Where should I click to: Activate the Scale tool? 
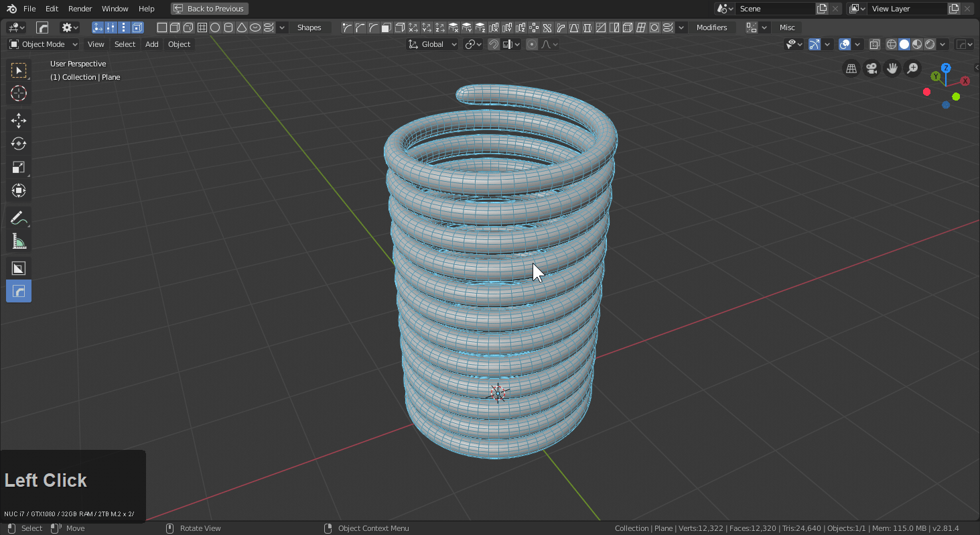(x=19, y=167)
